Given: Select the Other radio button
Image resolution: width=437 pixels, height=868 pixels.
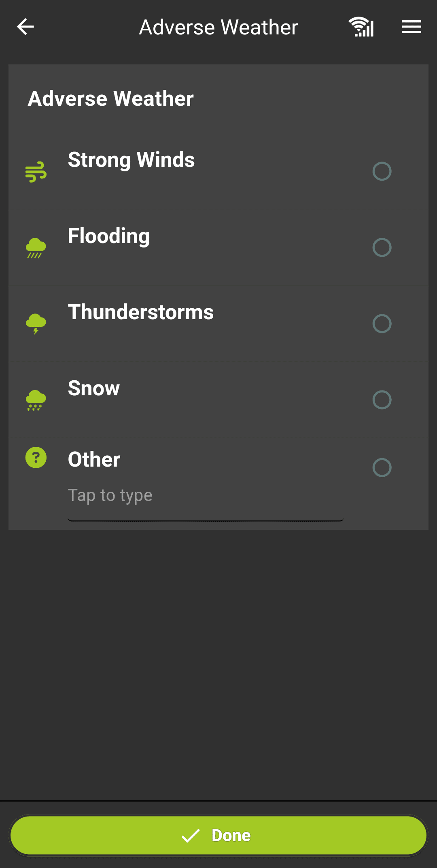Looking at the screenshot, I should coord(382,467).
